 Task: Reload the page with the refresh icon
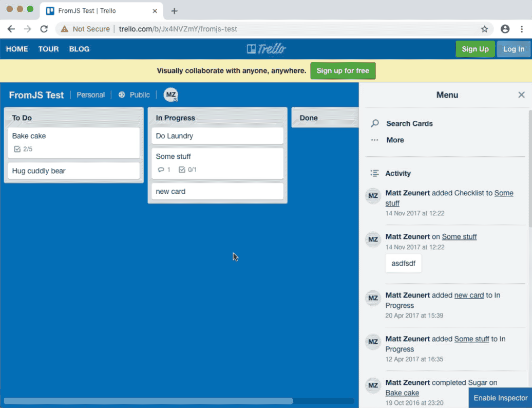[44, 29]
